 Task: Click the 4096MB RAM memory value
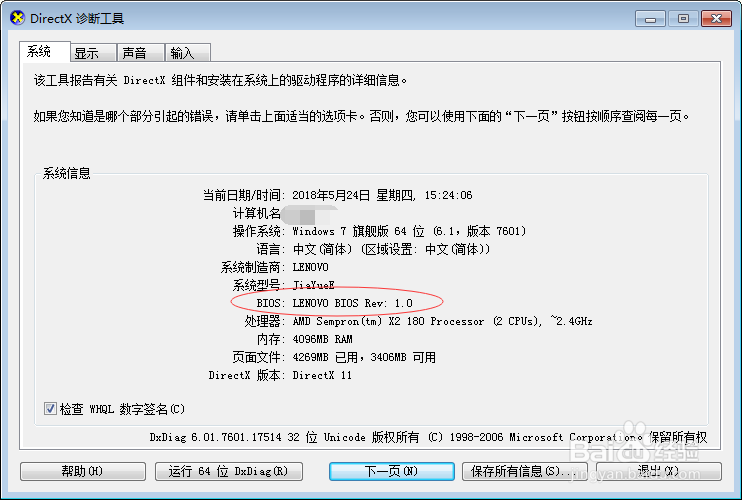click(322, 339)
